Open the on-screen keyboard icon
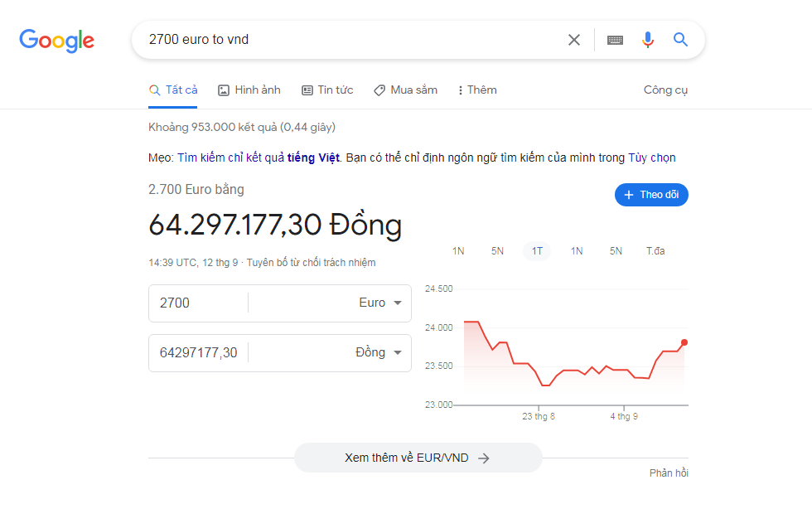 pyautogui.click(x=615, y=40)
